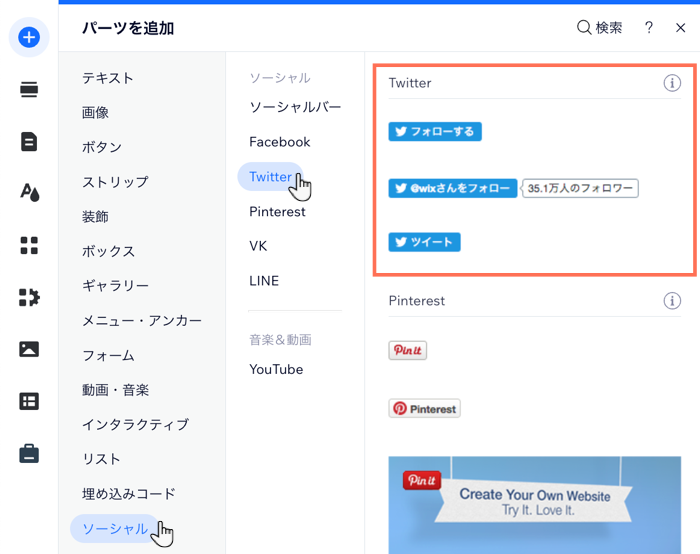
Task: Select the 埋め込みコード category
Action: pos(129,494)
